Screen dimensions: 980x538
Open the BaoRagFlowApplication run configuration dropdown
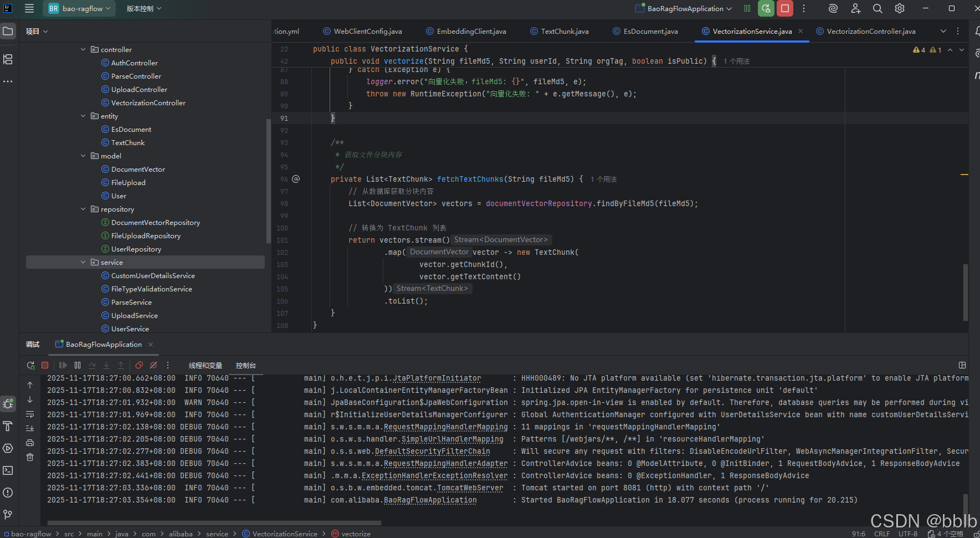pos(684,8)
